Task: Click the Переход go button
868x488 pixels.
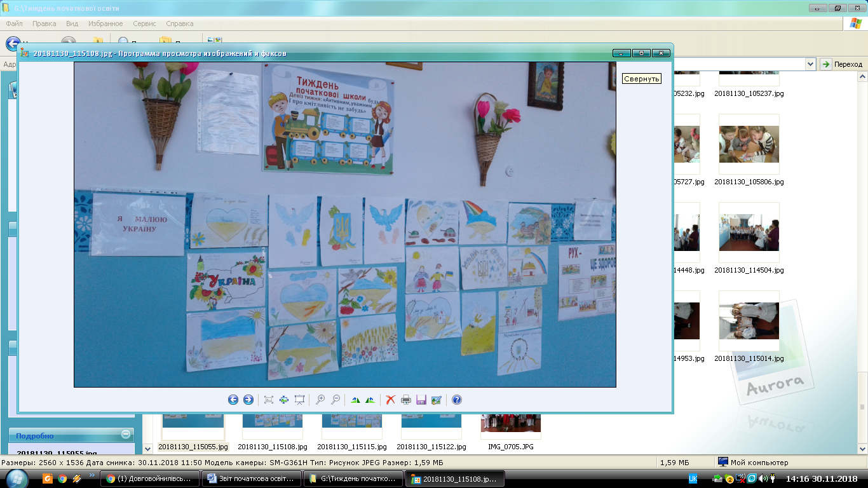Action: [x=842, y=64]
